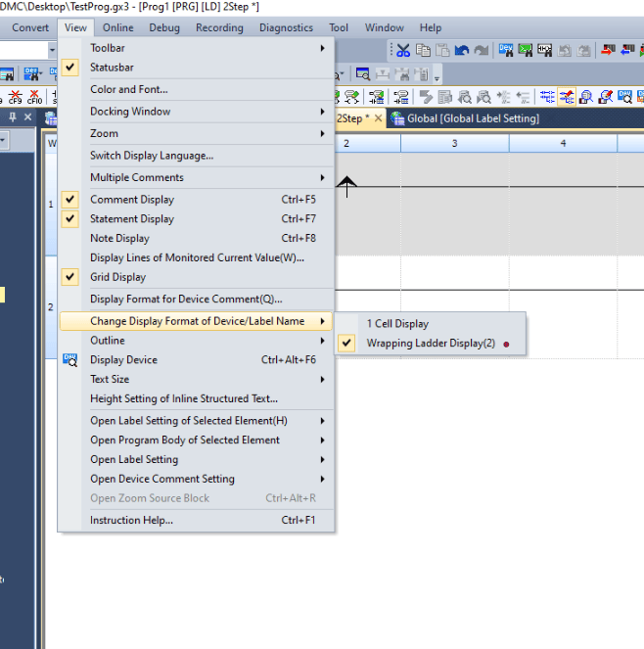This screenshot has height=649, width=644.
Task: Expand Open Label Setting of Selected Element(H)
Action: pyautogui.click(x=196, y=421)
